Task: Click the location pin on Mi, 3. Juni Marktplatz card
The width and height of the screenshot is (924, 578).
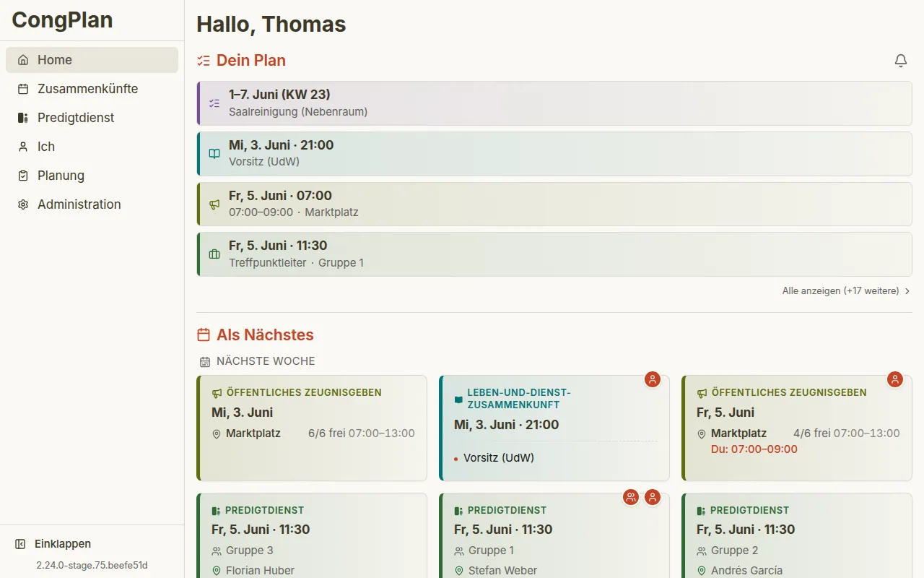Action: (217, 434)
